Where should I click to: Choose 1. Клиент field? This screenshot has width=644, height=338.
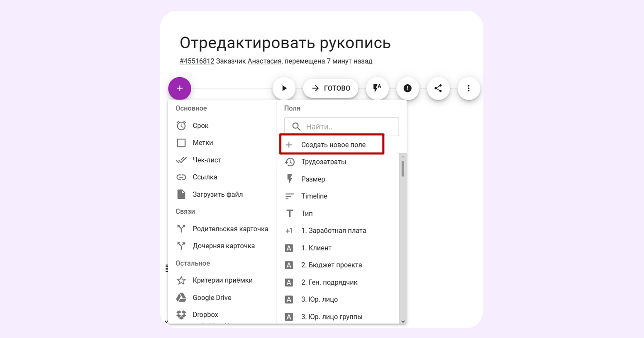click(x=338, y=248)
